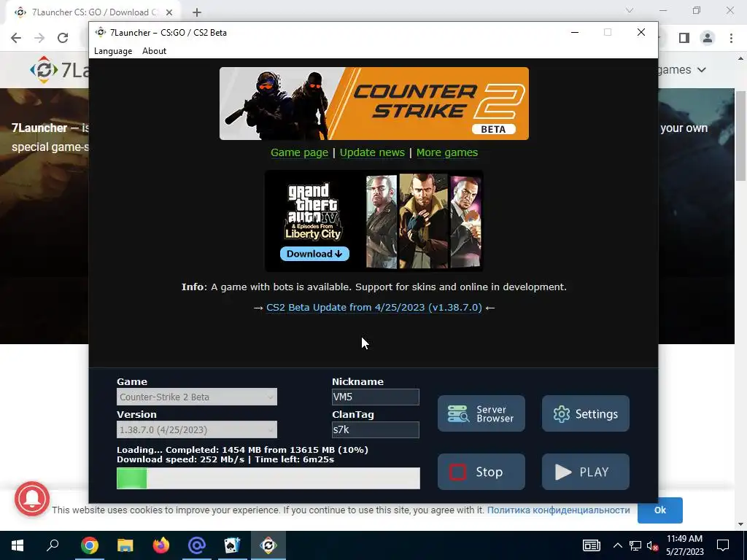Open the Windows notification center
Image resolution: width=747 pixels, height=560 pixels.
coord(723,545)
